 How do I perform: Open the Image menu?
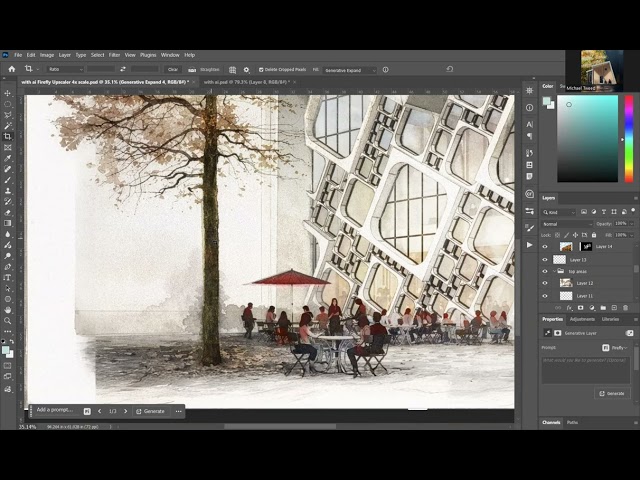coord(47,55)
